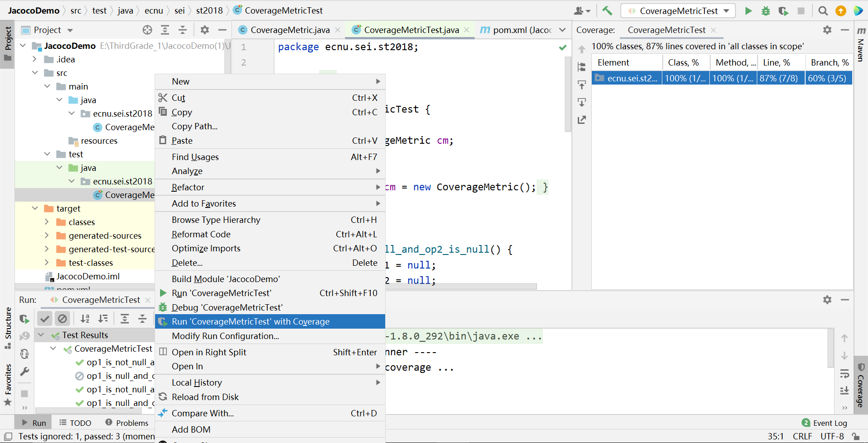
Task: Select the ecnu.sei.st2... coverage row
Action: [722, 78]
